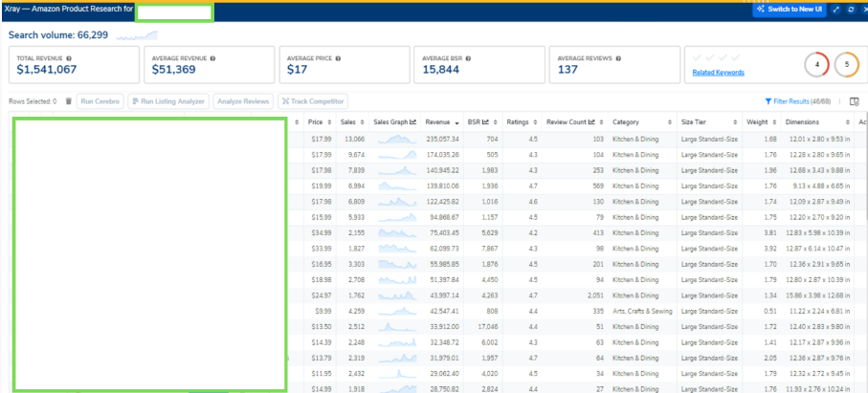Sort by Ratings using its sort arrows

click(535, 122)
